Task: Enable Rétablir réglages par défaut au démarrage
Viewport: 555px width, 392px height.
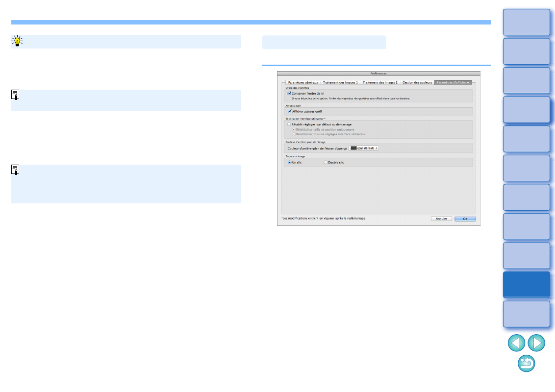Action: [289, 124]
